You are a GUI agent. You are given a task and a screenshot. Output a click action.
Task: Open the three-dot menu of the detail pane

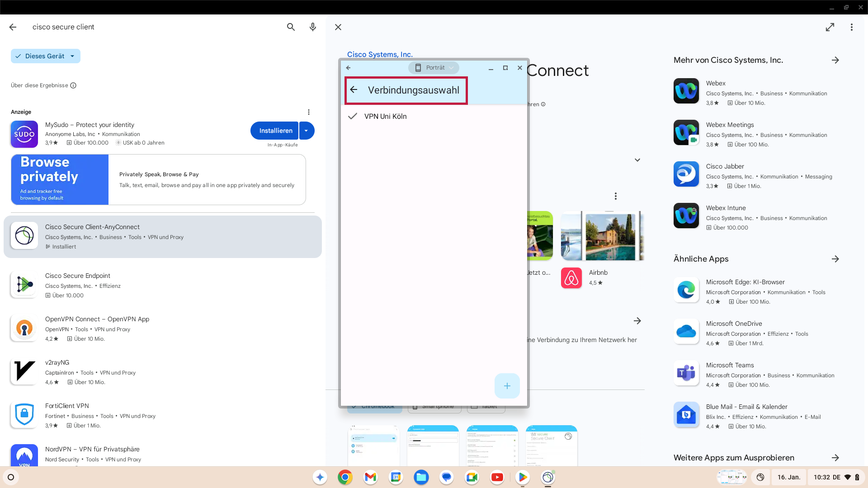click(851, 27)
